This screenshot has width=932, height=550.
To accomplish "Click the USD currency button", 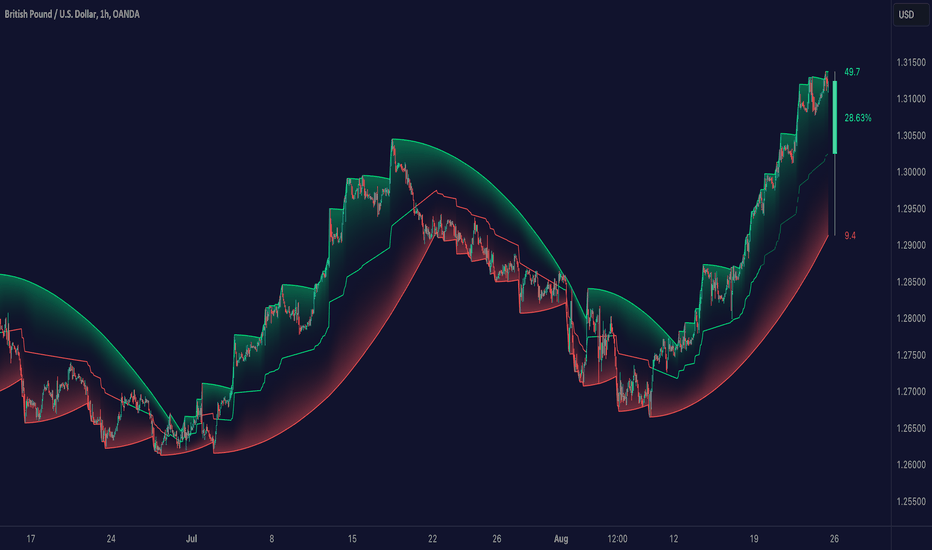I will pos(910,15).
